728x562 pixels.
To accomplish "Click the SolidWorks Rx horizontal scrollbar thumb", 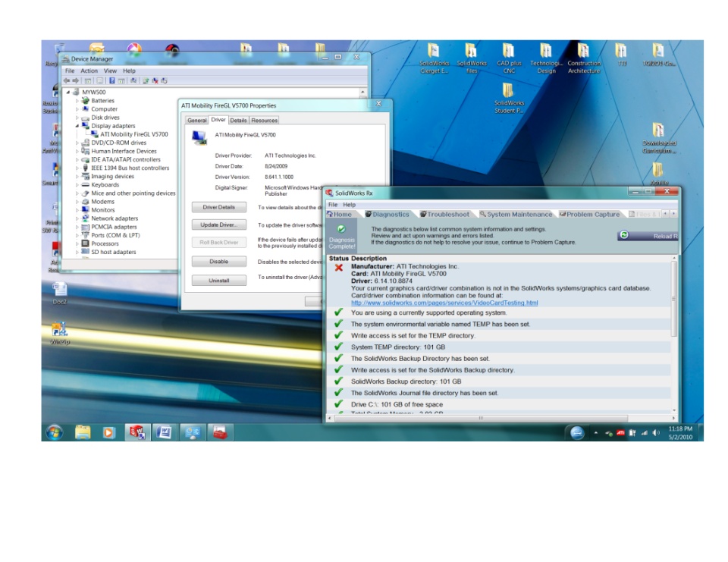I will (481, 418).
